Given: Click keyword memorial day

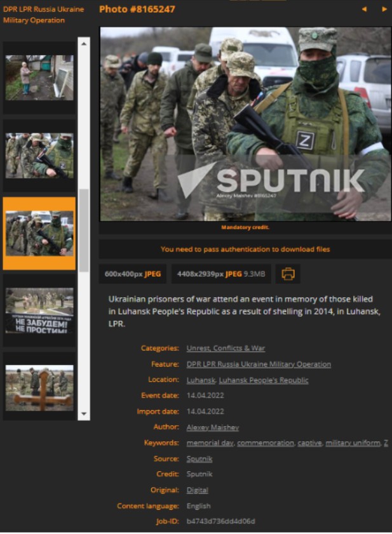Looking at the screenshot, I should 210,443.
